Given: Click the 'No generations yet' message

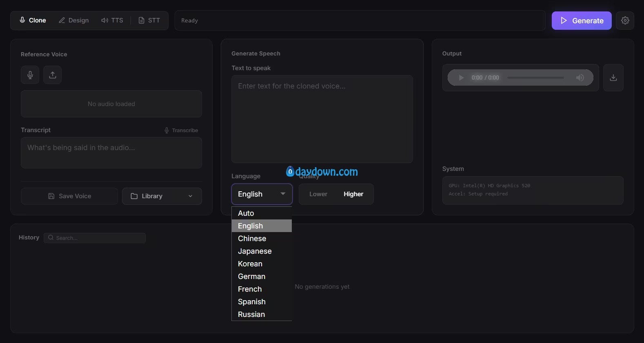Looking at the screenshot, I should (322, 287).
